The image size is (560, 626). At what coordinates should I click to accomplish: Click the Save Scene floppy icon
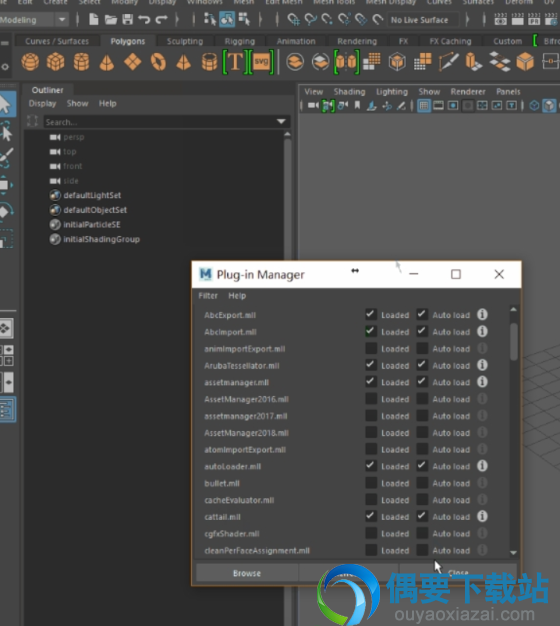(127, 19)
